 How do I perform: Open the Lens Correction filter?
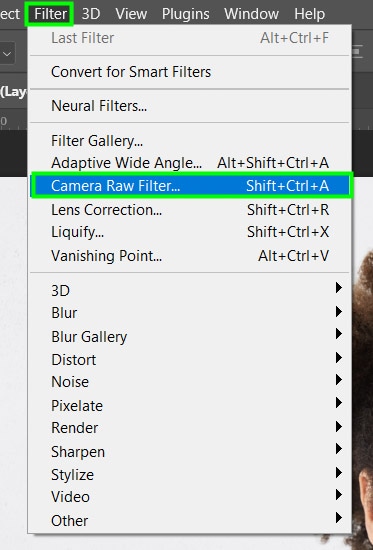click(190, 210)
